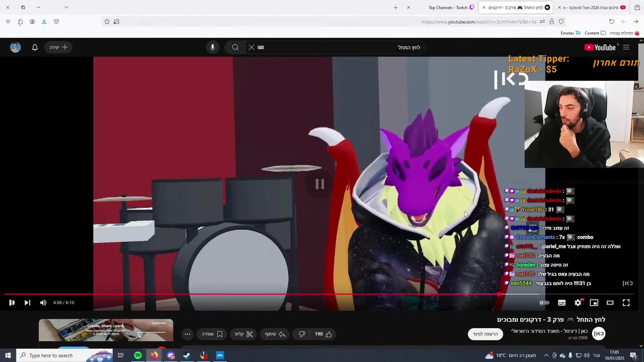The image size is (644, 362).
Task: Open Firefox from the taskbar
Action: pyautogui.click(x=154, y=355)
